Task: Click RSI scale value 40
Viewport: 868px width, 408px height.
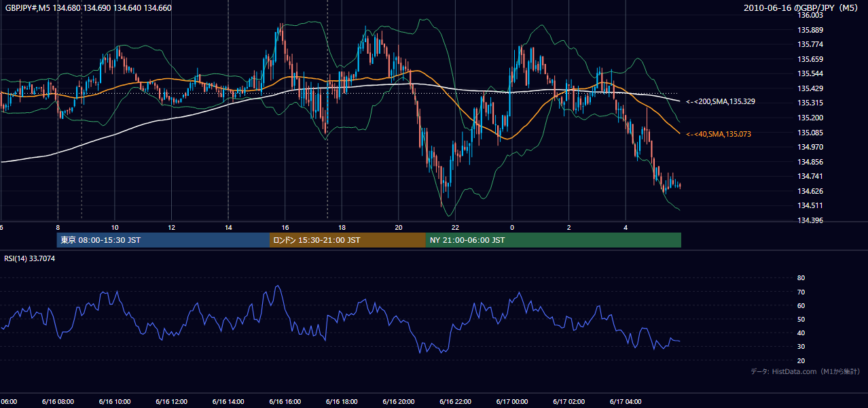Action: [x=801, y=333]
